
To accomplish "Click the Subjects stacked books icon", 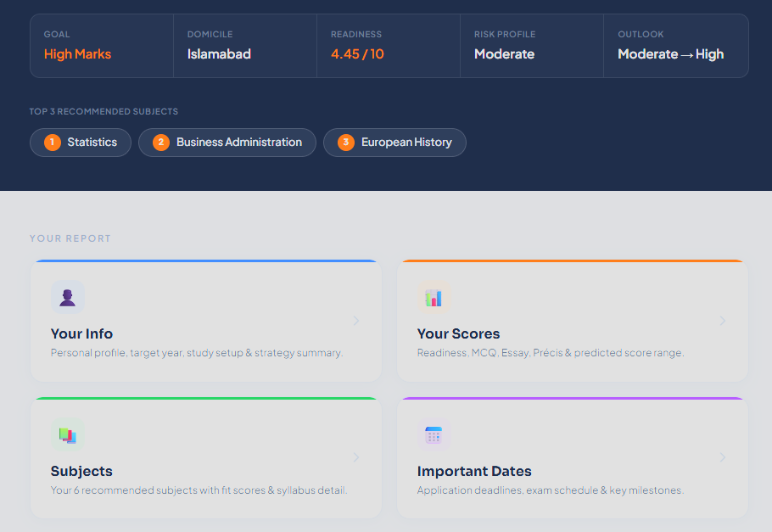I will point(68,434).
